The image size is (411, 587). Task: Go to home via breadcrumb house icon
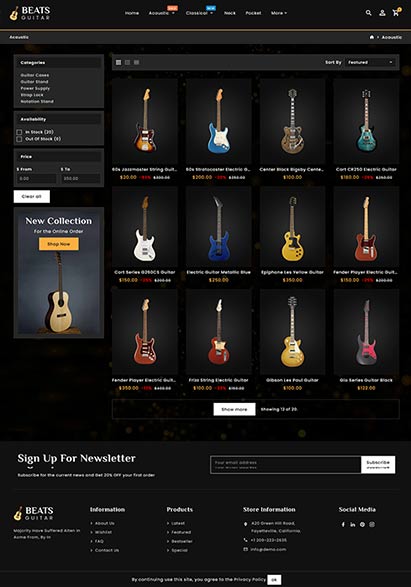click(372, 37)
